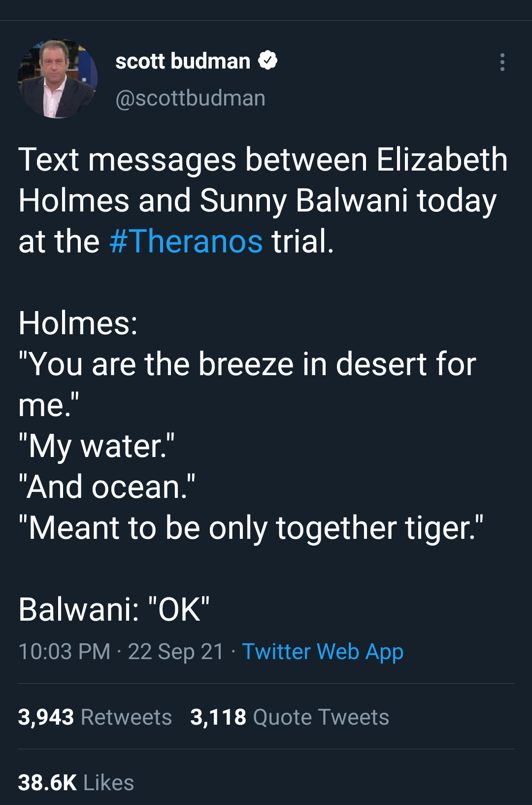532x805 pixels.
Task: Open the three-dot more options menu
Action: coord(502,62)
